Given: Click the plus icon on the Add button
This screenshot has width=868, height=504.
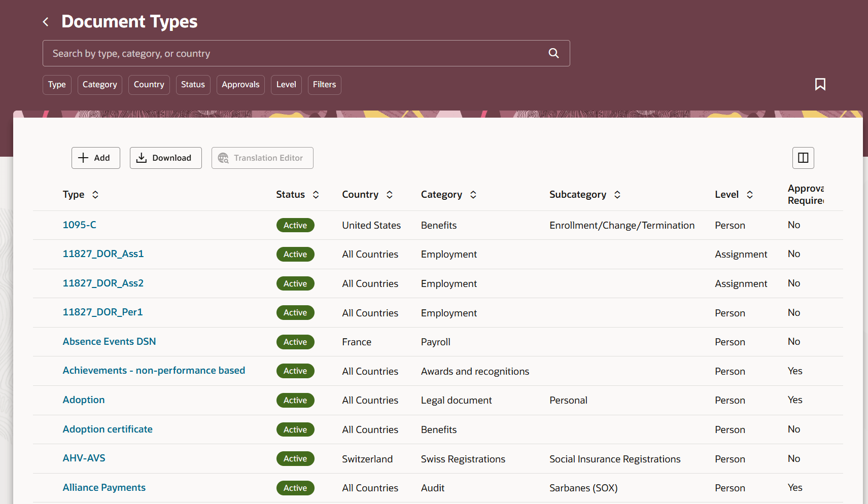Looking at the screenshot, I should click(84, 158).
